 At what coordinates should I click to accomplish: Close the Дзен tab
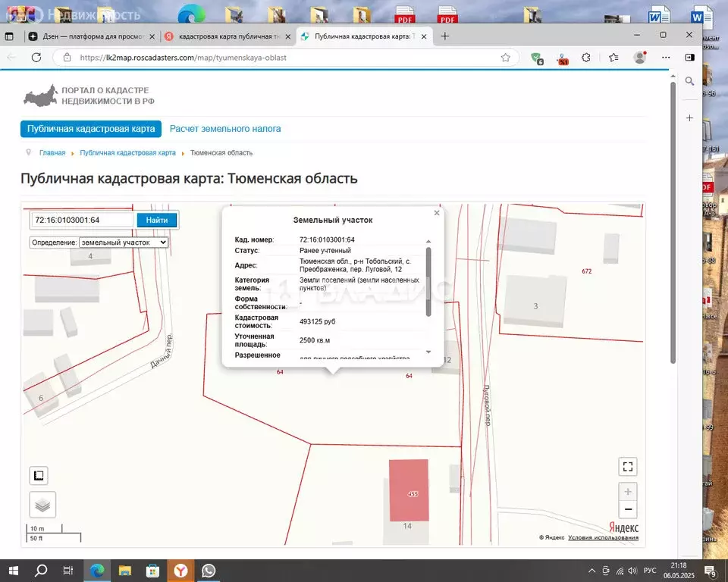tap(152, 36)
